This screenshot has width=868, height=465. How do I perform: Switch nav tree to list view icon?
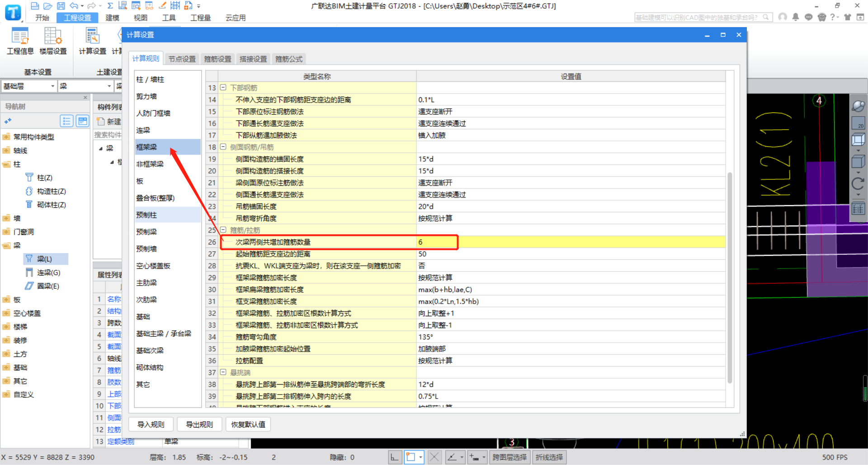coord(66,121)
